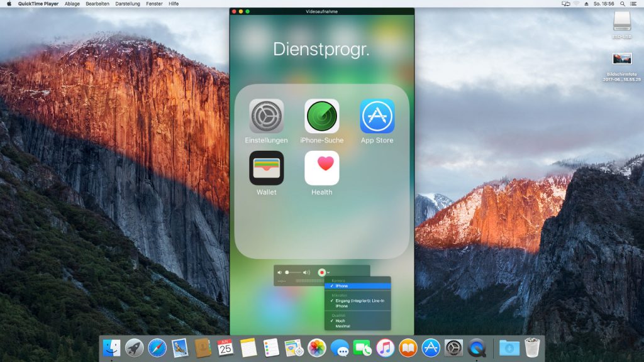
Task: Open FaceTime from the dock
Action: [362, 348]
